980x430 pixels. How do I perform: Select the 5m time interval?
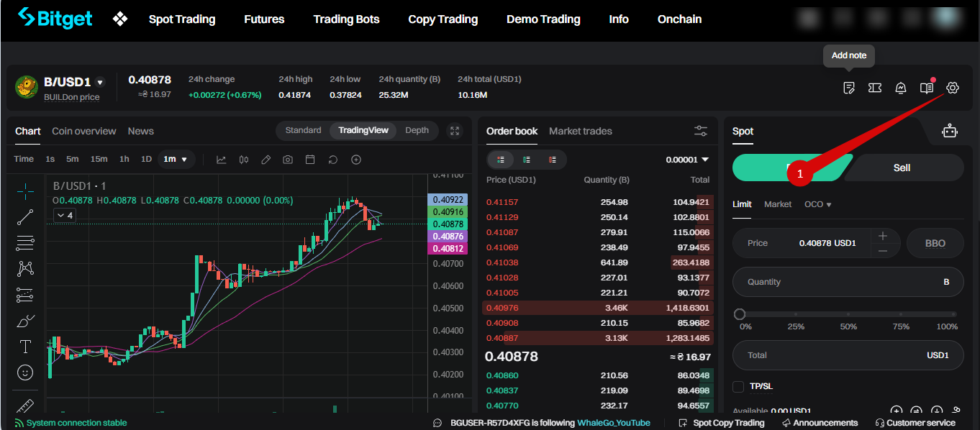click(x=73, y=159)
